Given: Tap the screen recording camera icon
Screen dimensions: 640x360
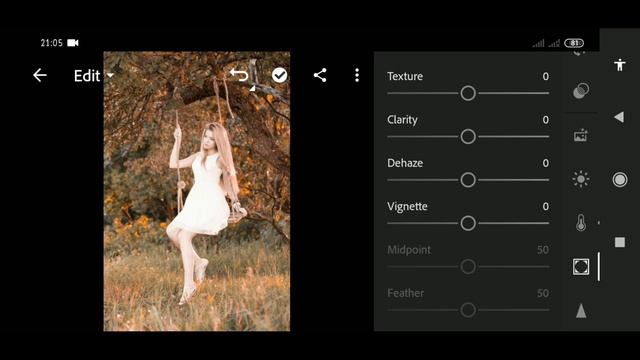Looking at the screenshot, I should [73, 42].
